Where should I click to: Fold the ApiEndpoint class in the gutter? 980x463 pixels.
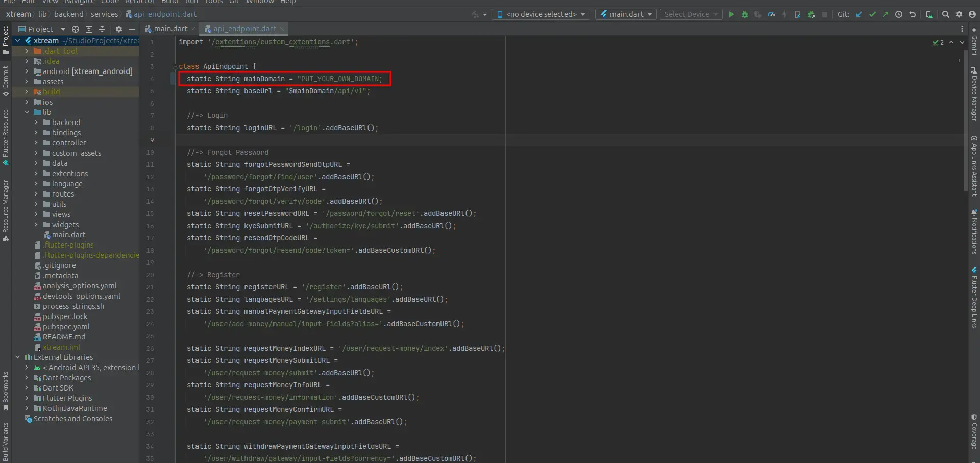click(x=175, y=66)
